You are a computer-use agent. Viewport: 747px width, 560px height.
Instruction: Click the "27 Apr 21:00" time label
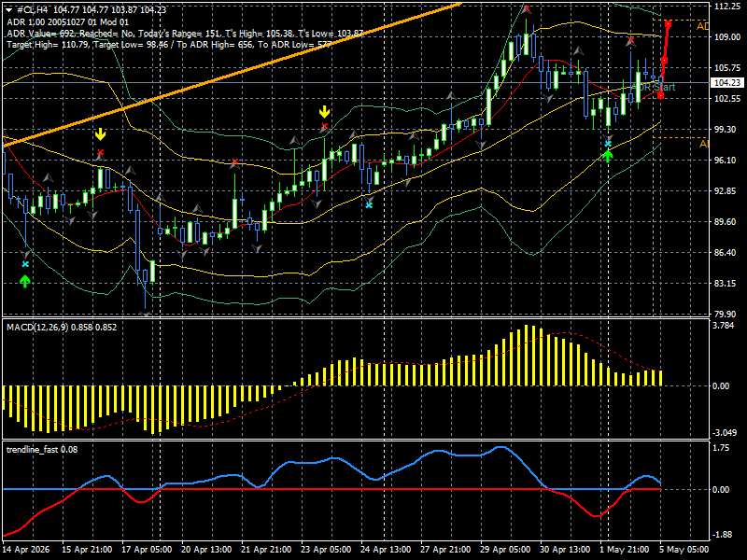[446, 550]
